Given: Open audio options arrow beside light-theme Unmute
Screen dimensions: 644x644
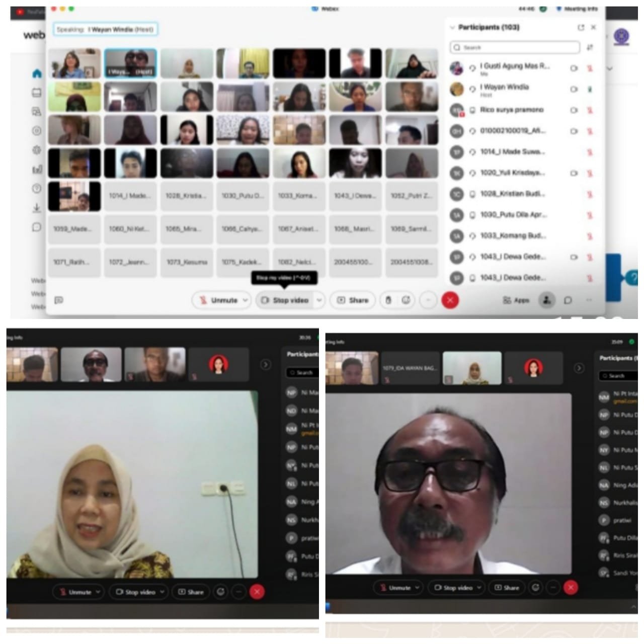Looking at the screenshot, I should point(245,300).
